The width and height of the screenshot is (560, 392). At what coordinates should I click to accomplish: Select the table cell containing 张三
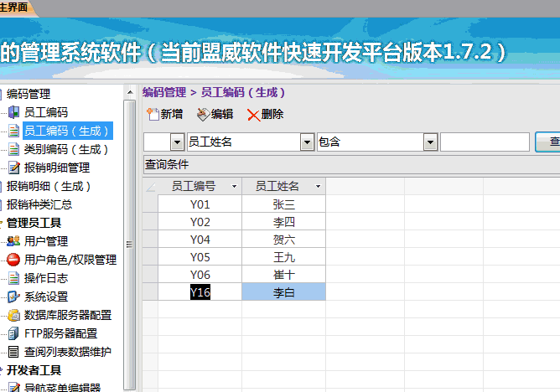click(x=284, y=204)
